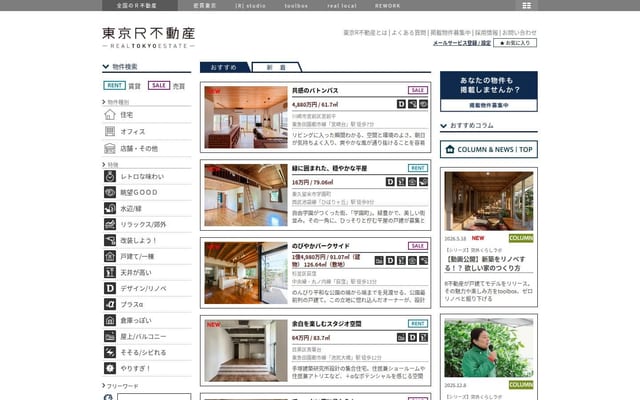This screenshot has height=400, width=640.
Task: Click the 掲載物件募集中 button in banner
Action: 489,105
